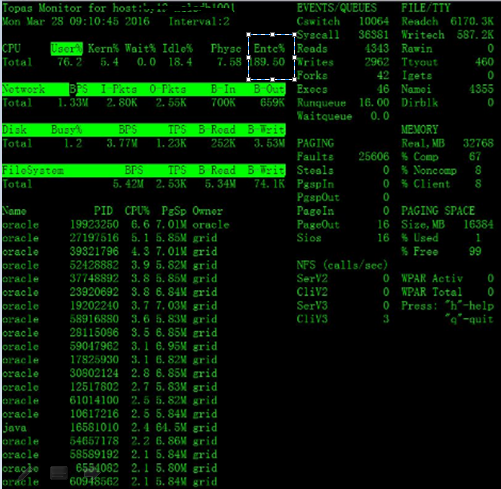Click the faint pencil edit icon

(x=24, y=474)
